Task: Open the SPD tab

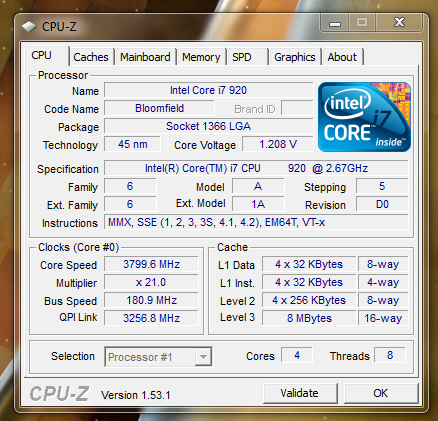Action: pyautogui.click(x=247, y=57)
